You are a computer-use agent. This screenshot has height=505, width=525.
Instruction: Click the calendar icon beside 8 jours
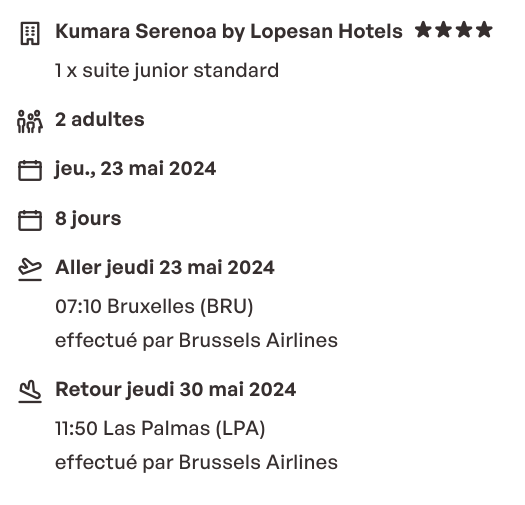[30, 220]
